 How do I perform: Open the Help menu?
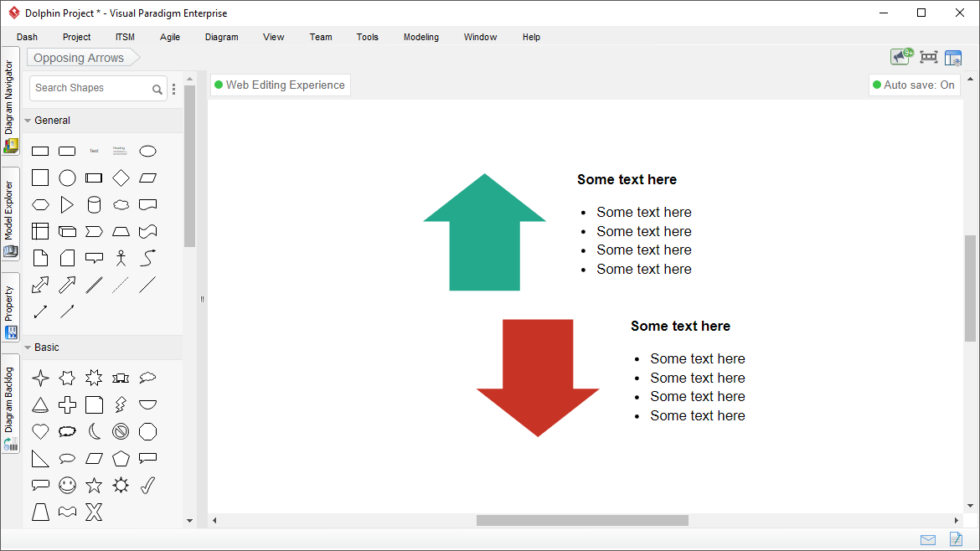[x=531, y=37]
